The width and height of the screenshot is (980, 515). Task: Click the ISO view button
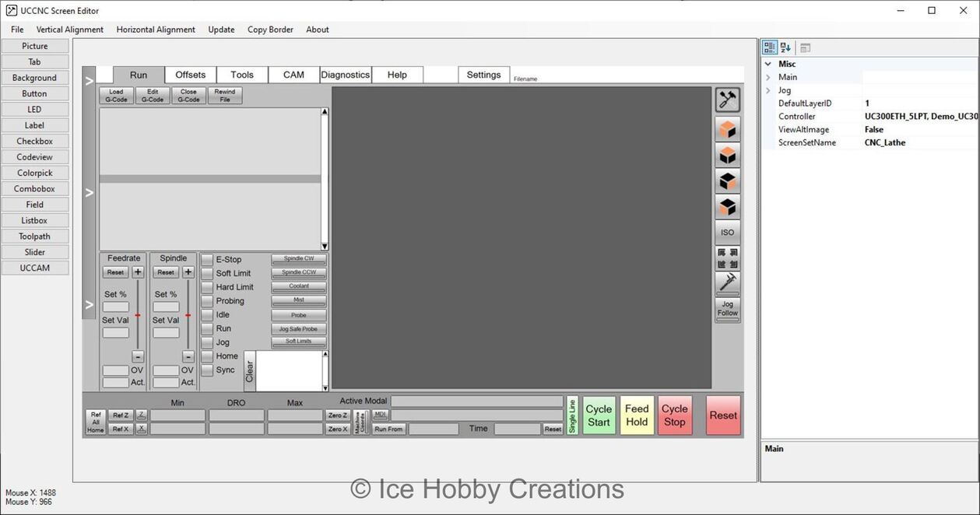[x=728, y=233]
